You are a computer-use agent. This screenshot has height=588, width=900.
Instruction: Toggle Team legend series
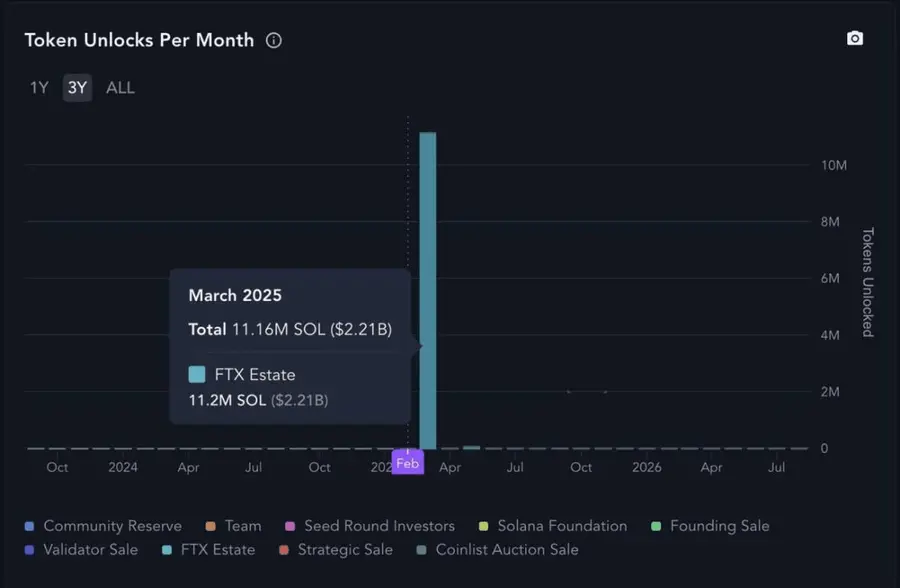point(242,526)
